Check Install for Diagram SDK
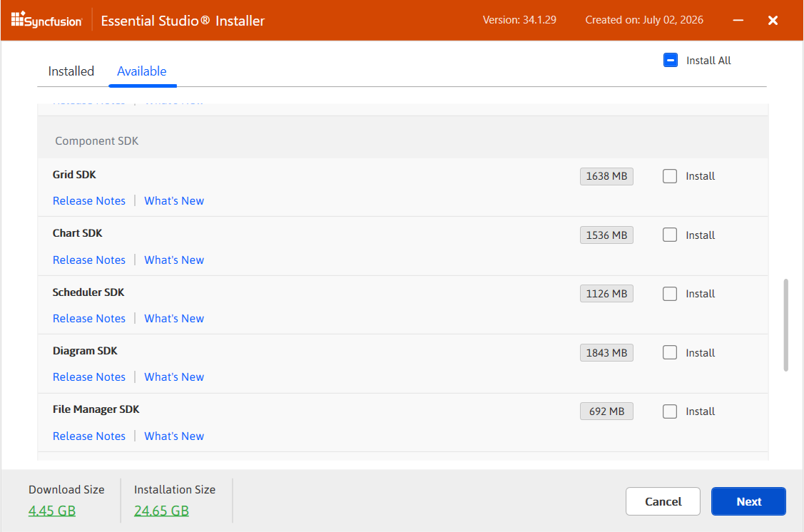Viewport: 804px width, 532px height. point(670,352)
